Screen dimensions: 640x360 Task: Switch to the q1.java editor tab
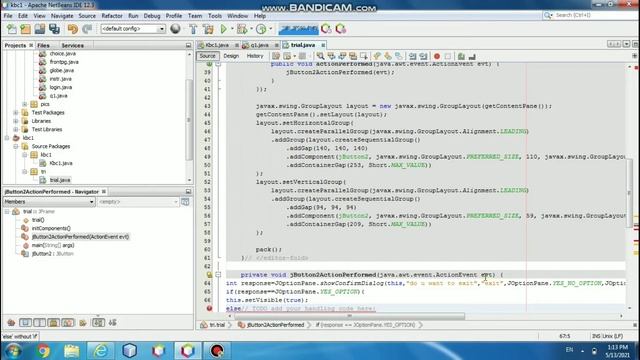click(260, 45)
